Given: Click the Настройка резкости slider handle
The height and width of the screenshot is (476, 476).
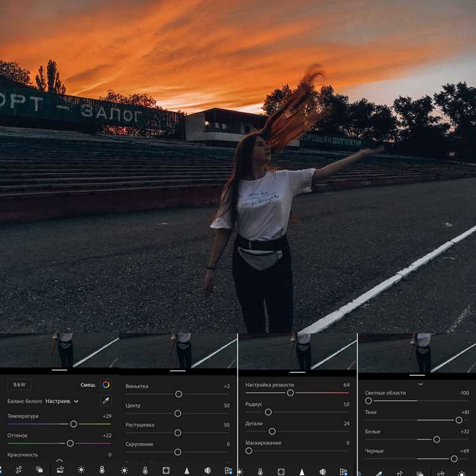Looking at the screenshot, I should pos(290,393).
